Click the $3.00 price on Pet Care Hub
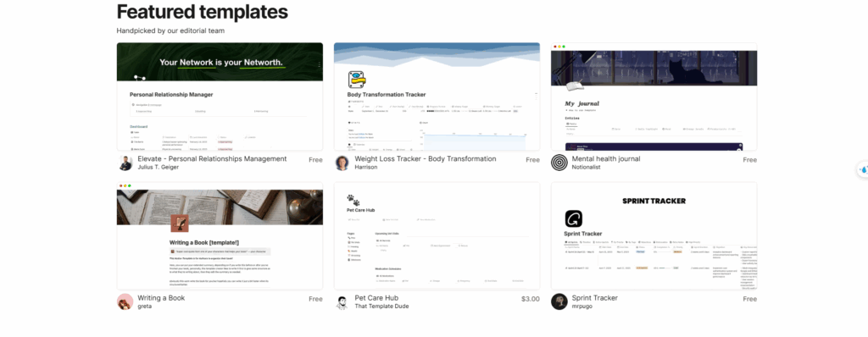Screen dimensions: 868x337 (531, 299)
